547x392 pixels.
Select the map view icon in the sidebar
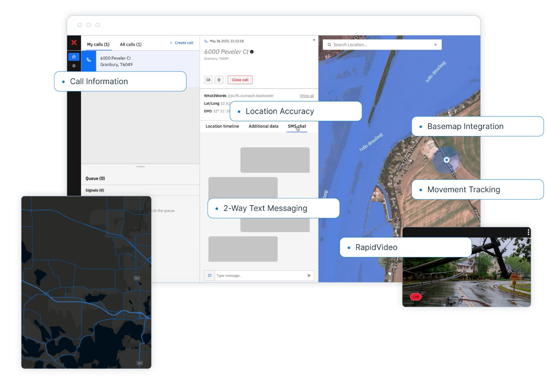tap(74, 57)
